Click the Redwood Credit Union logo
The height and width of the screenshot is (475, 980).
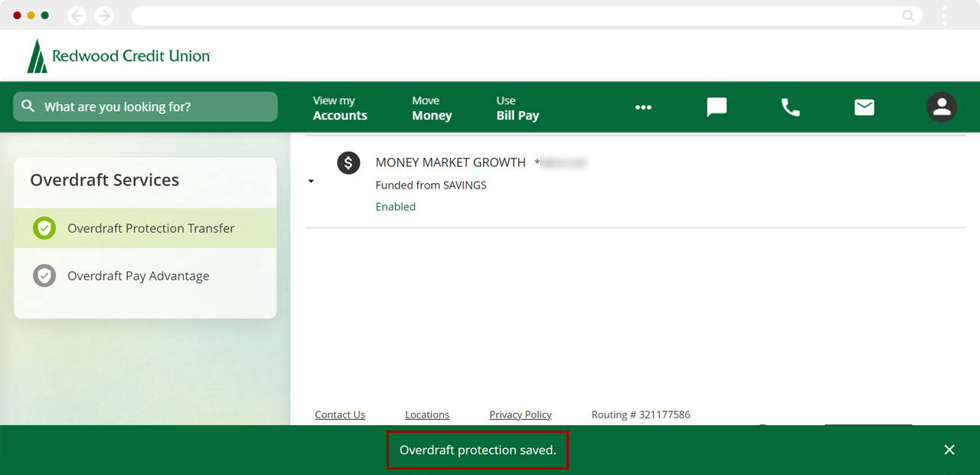click(119, 56)
